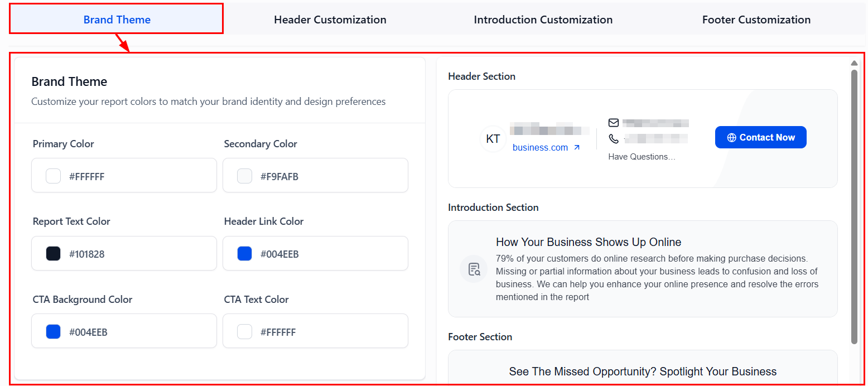Open the Brand Theme tab

click(x=117, y=20)
